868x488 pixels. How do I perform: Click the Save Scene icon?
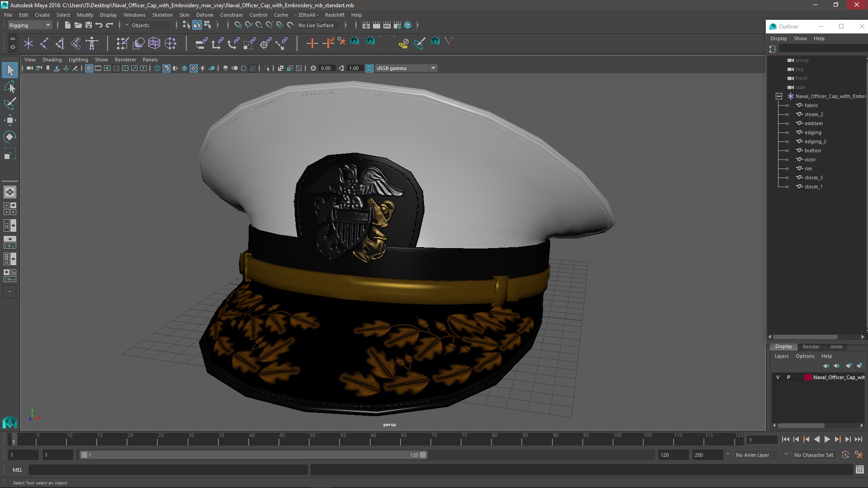89,25
